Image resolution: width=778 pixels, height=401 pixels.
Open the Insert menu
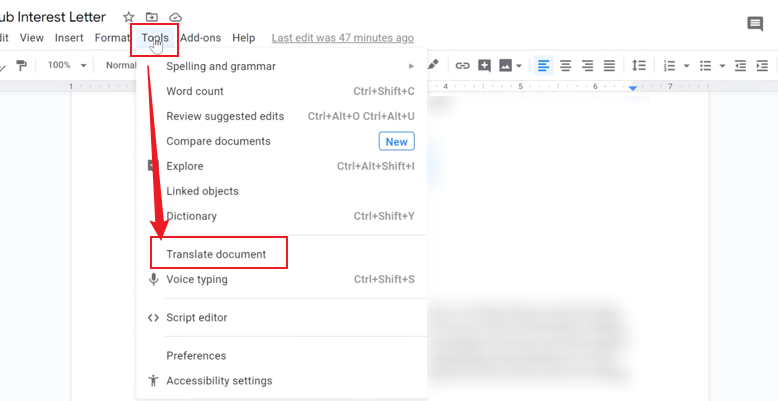69,38
